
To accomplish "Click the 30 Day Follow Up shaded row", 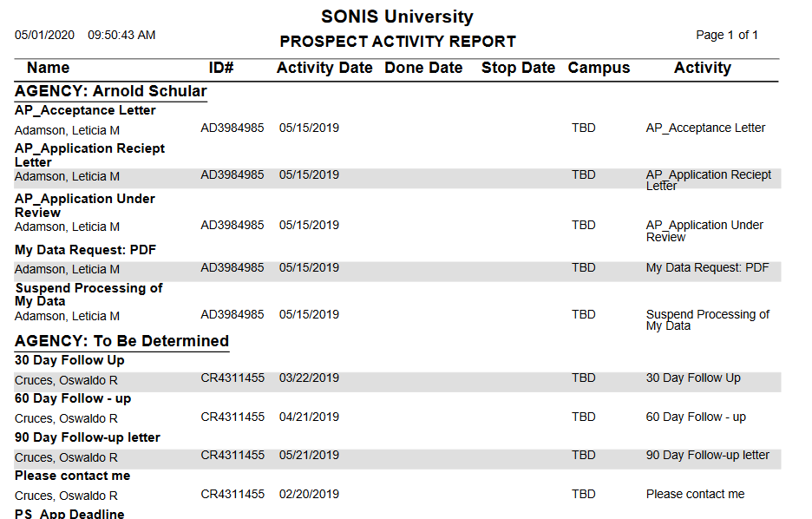I will [x=397, y=378].
